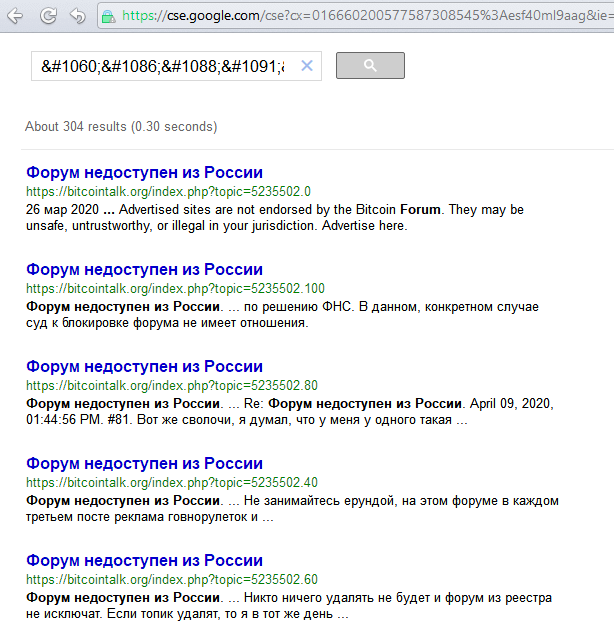The image size is (614, 641).
Task: Open URL ending topic=5235502.60
Action: click(172, 579)
